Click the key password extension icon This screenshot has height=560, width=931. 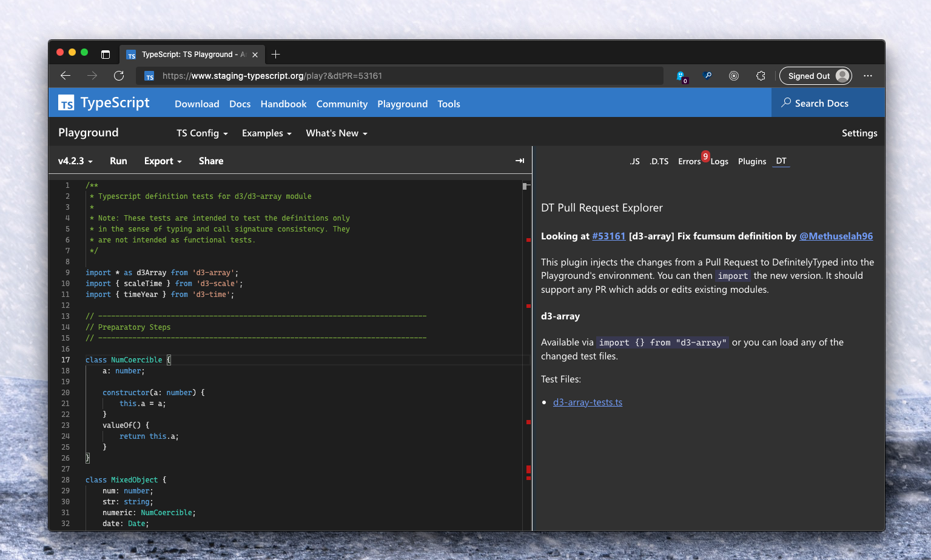(707, 76)
